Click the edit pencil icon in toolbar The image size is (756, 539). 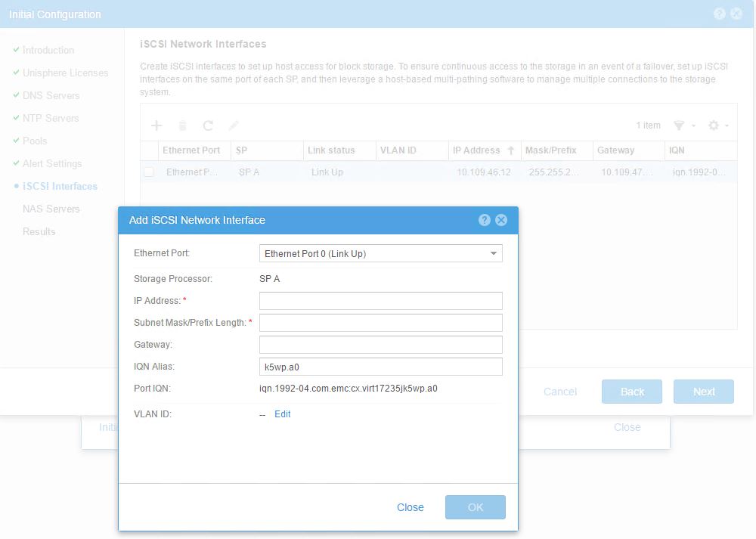[x=234, y=125]
